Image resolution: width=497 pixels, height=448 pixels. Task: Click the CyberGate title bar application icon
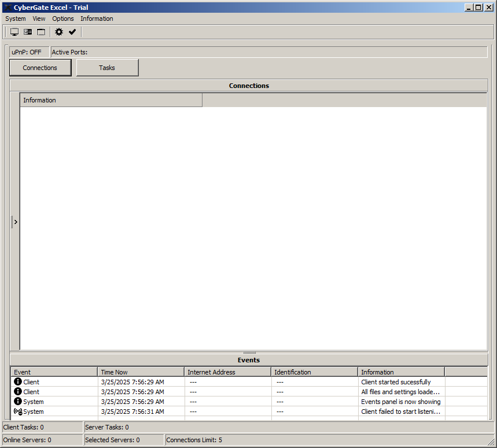(8, 8)
